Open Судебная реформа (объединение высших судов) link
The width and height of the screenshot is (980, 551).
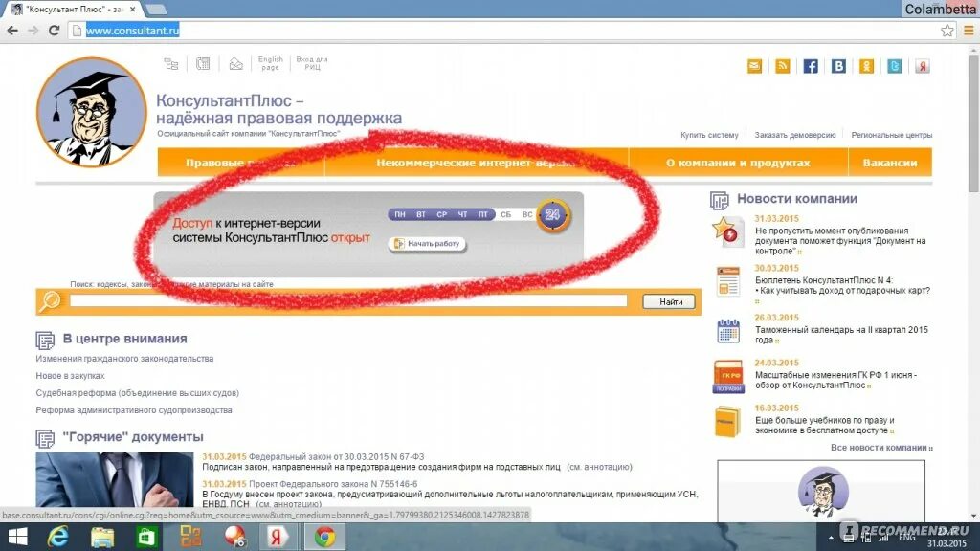(x=137, y=393)
